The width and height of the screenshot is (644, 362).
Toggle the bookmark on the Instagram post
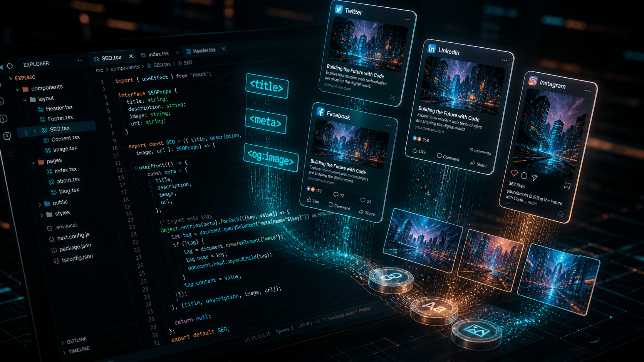(567, 186)
